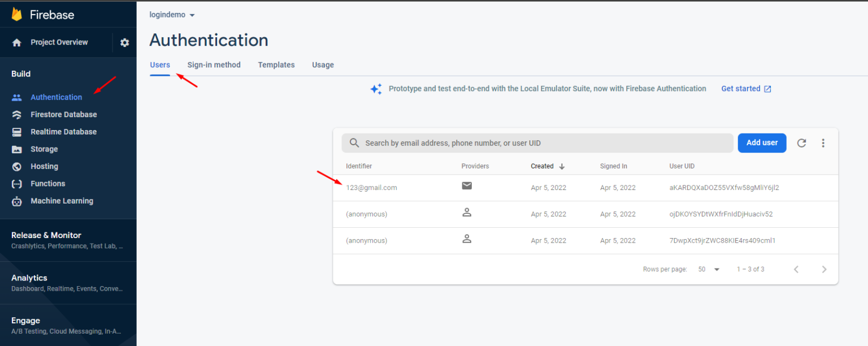Open the logindemo project dropdown
The height and width of the screenshot is (346, 868).
172,15
